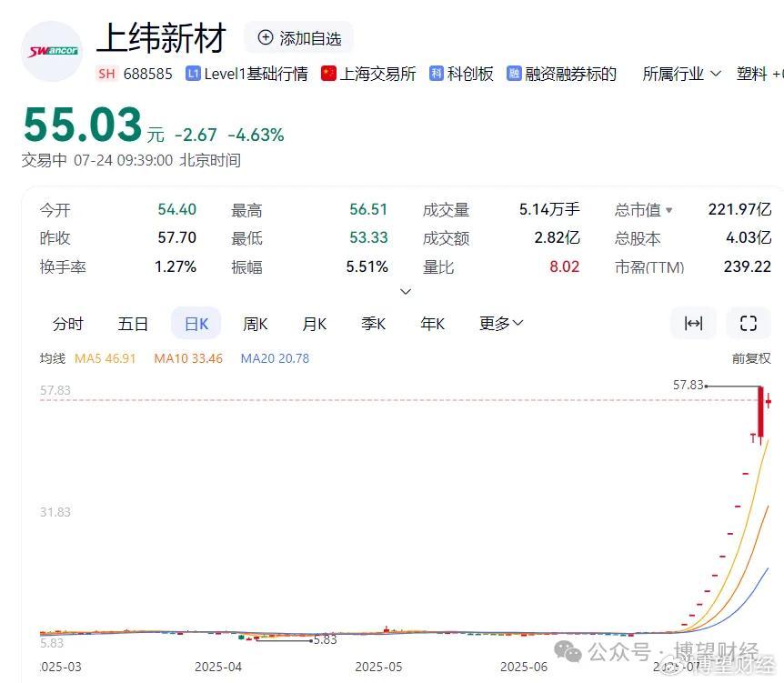Click the 上纬新材 stock name title
This screenshot has width=784, height=683.
161,38
